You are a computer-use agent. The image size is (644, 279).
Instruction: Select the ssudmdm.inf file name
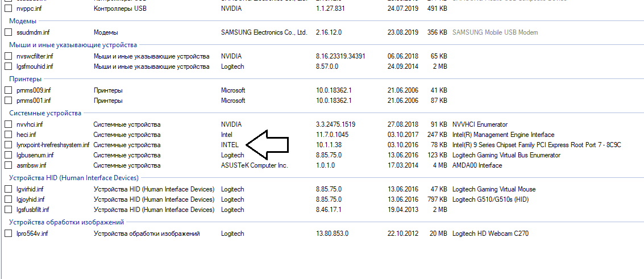click(x=33, y=32)
